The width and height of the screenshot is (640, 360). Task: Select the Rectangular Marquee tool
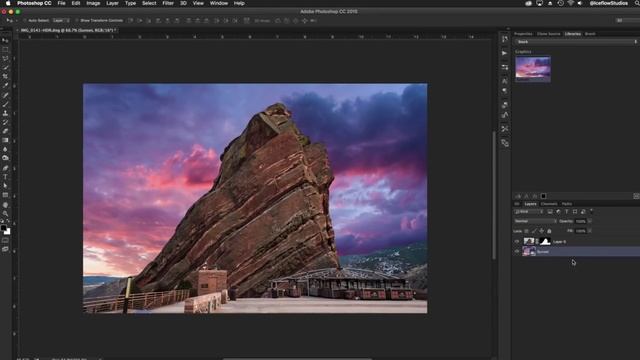[x=5, y=49]
